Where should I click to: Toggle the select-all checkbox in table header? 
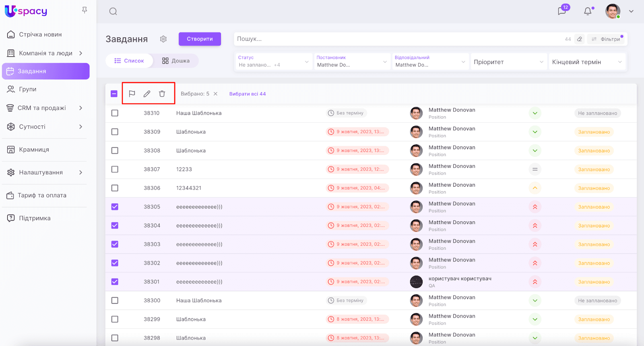click(114, 94)
